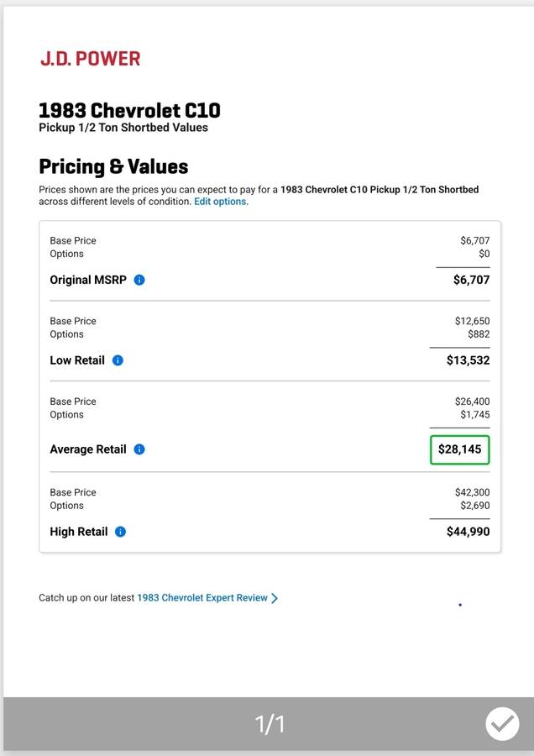
Task: Select the highlighted $28,145 value
Action: coord(459,449)
